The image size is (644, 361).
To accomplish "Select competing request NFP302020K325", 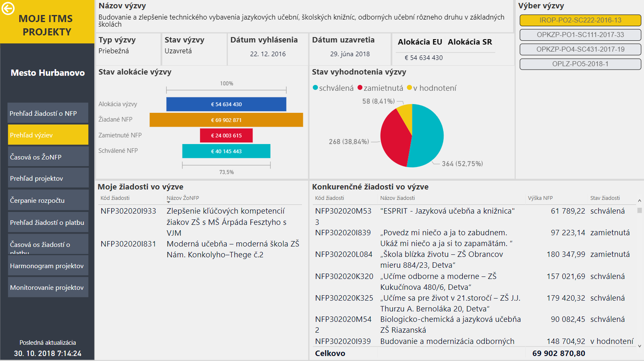I will tap(344, 298).
